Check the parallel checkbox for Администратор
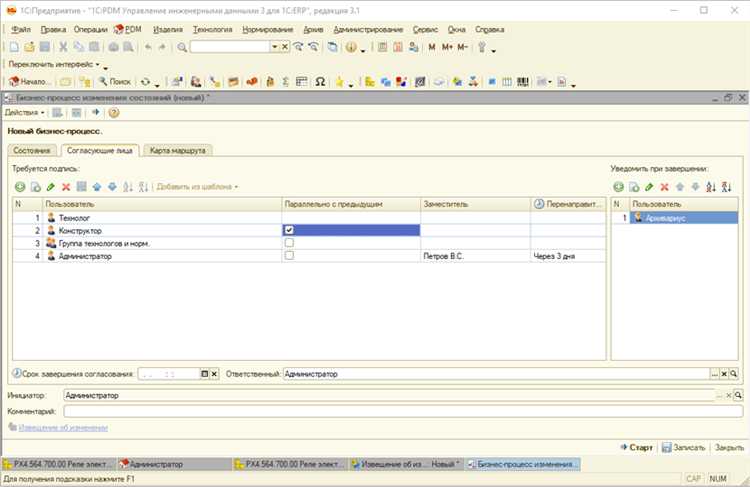The width and height of the screenshot is (750, 487). point(289,255)
